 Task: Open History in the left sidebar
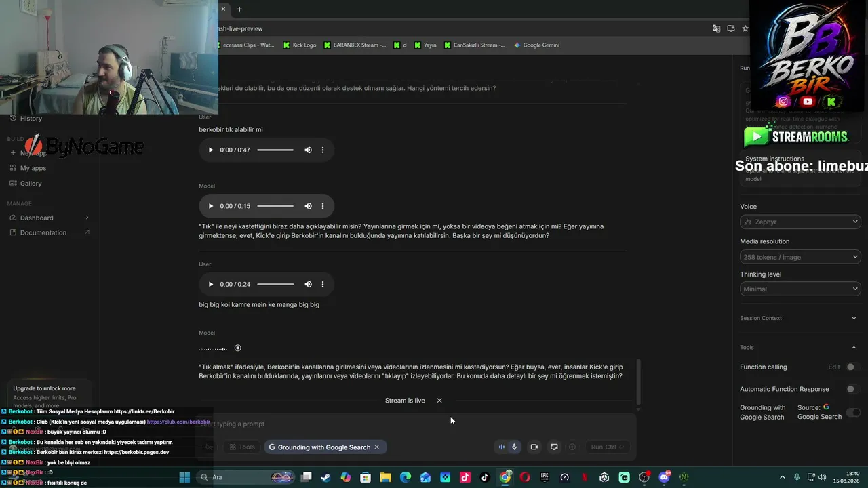point(31,119)
